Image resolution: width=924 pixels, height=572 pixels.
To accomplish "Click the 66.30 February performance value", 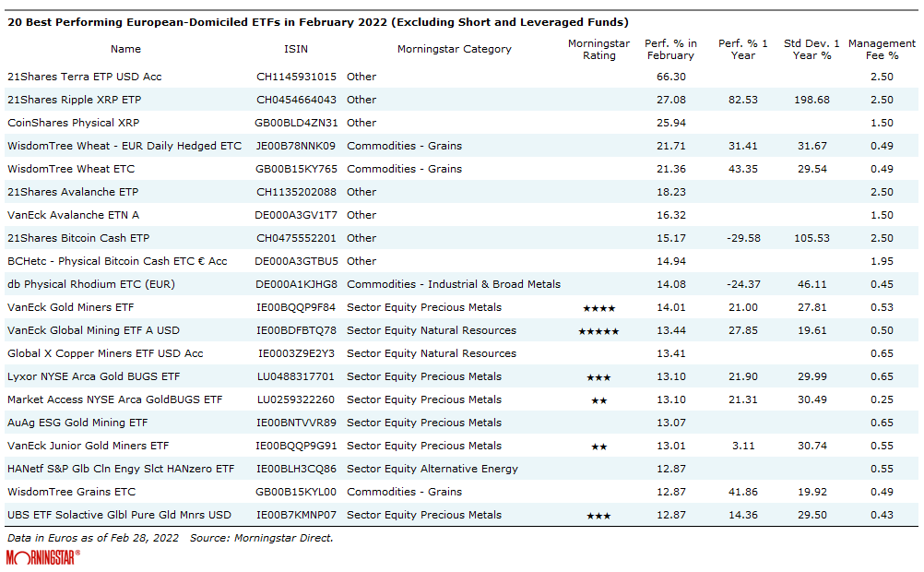I will (670, 77).
